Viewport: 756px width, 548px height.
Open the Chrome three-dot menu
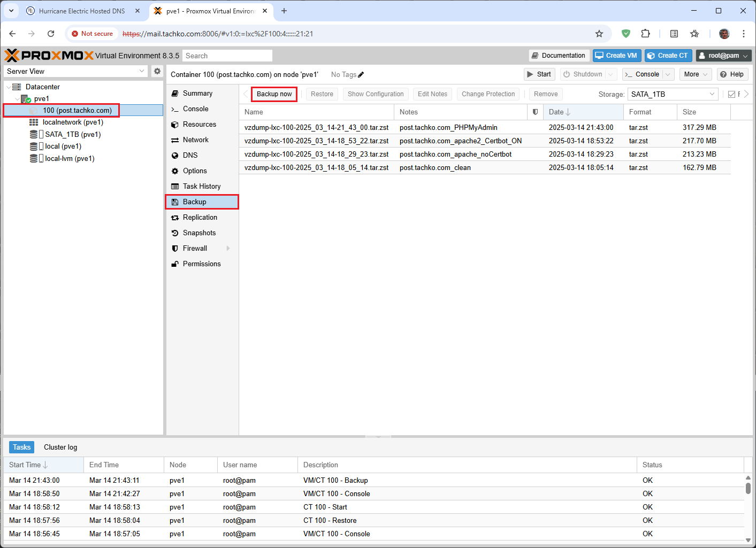[x=744, y=34]
